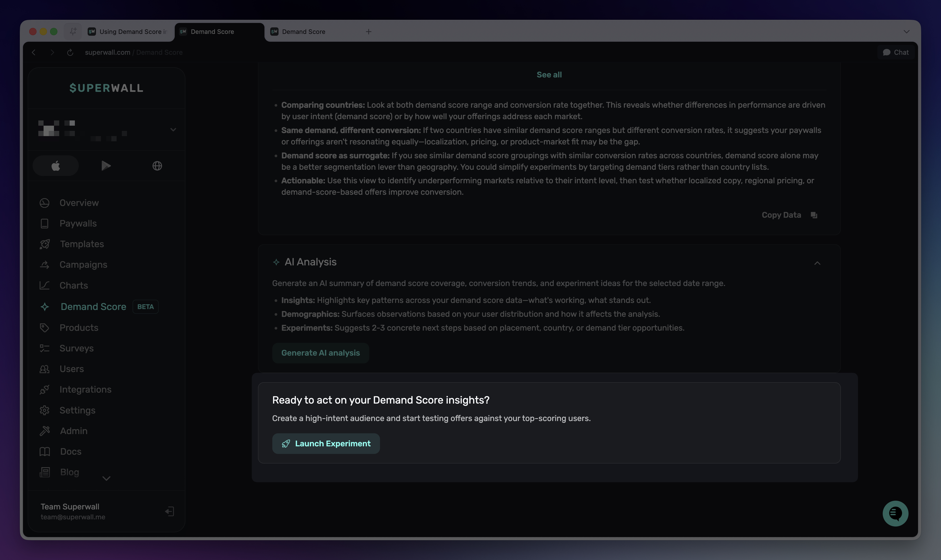Collapse the AI Analysis section
Screen dimensions: 941x560
817,263
